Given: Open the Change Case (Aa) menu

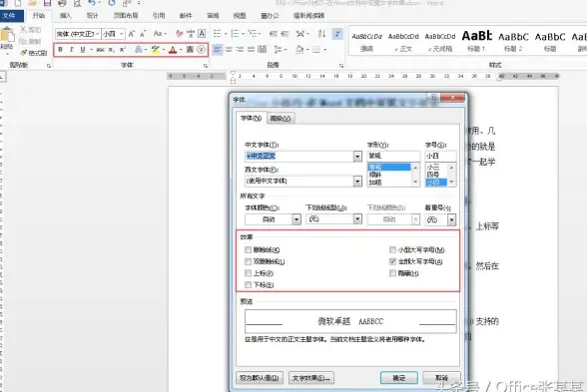Looking at the screenshot, I should (159, 34).
